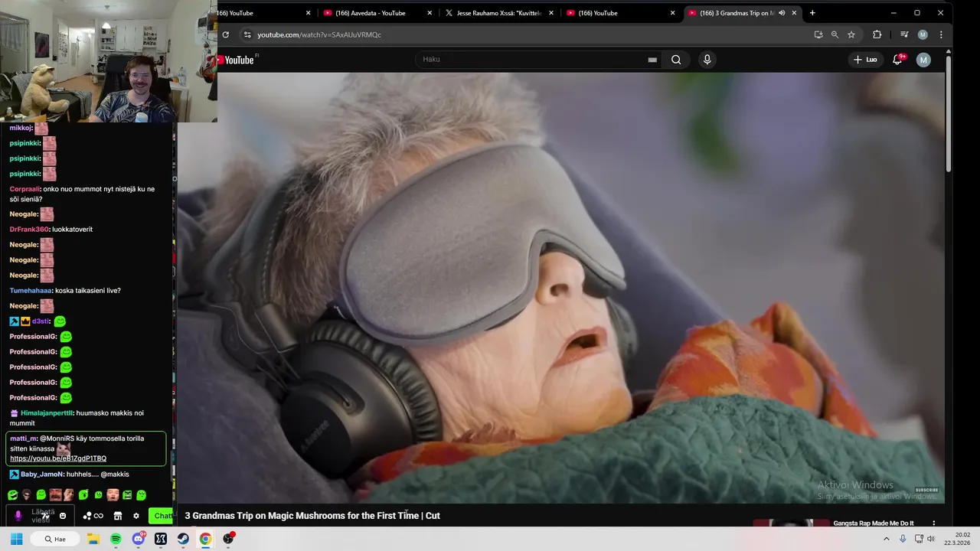
Task: Click username DrFrank360 in chat
Action: (x=29, y=230)
